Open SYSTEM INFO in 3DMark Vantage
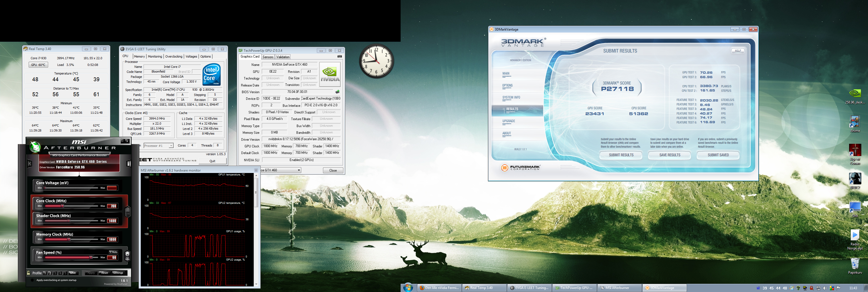Screen dimensions: 868x292 (x=511, y=97)
